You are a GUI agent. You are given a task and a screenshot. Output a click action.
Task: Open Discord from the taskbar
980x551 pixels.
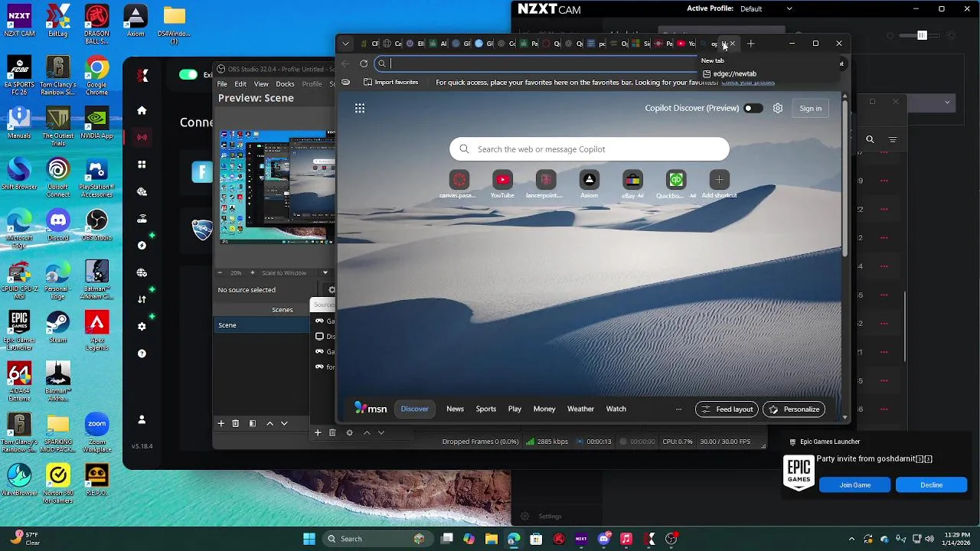pos(604,539)
